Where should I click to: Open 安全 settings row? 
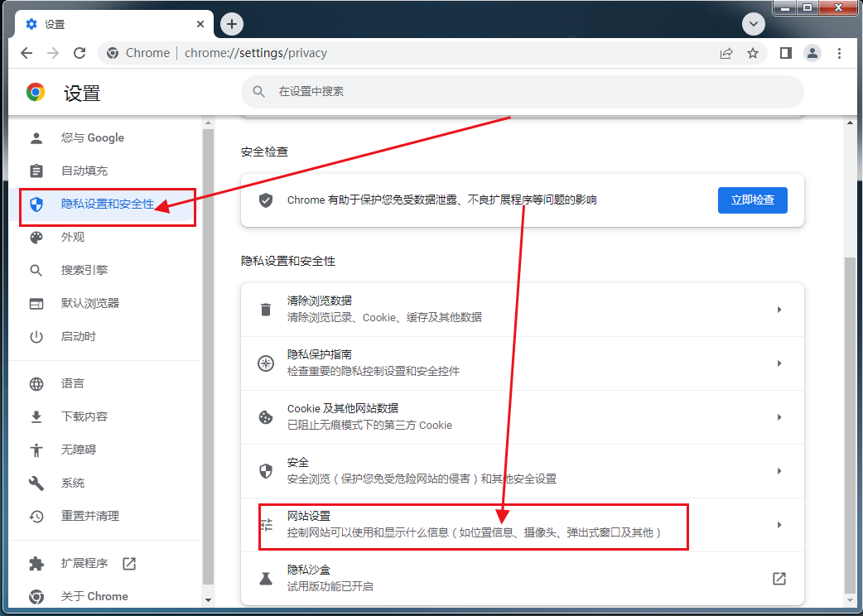pyautogui.click(x=523, y=471)
